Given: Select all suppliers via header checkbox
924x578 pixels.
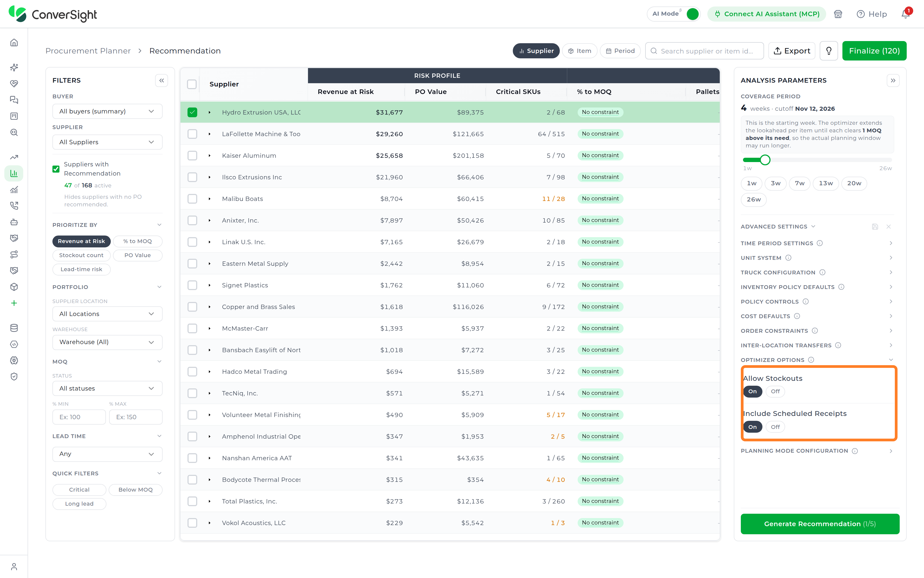Looking at the screenshot, I should 192,84.
